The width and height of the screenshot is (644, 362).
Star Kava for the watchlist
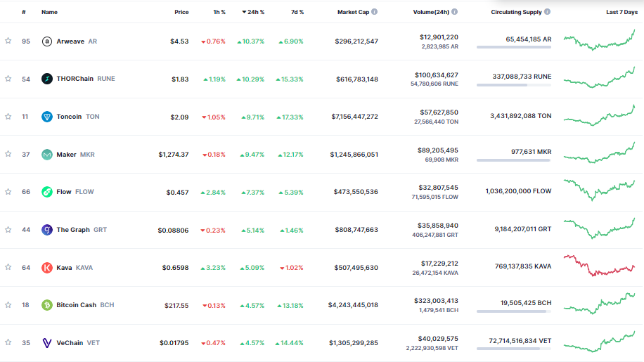(x=8, y=267)
